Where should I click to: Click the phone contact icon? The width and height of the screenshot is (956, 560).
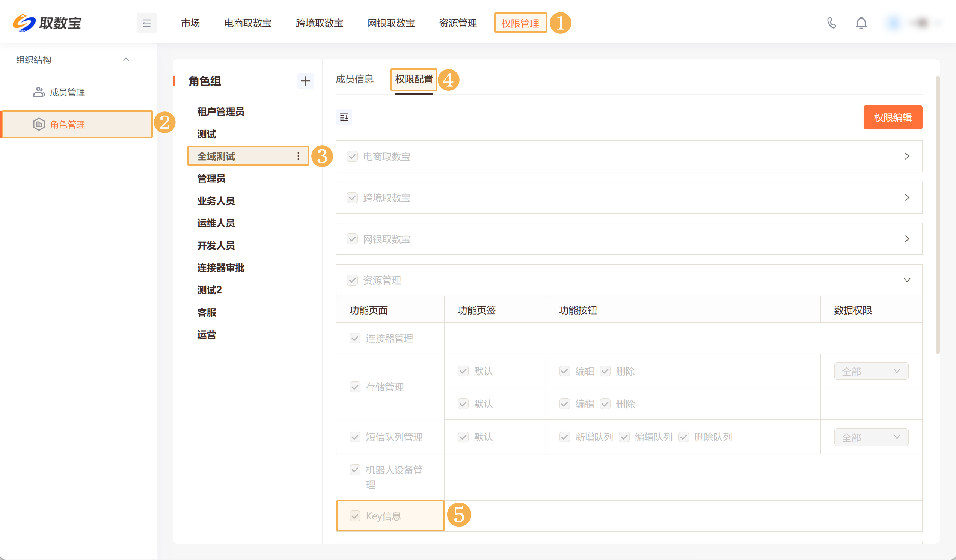831,23
